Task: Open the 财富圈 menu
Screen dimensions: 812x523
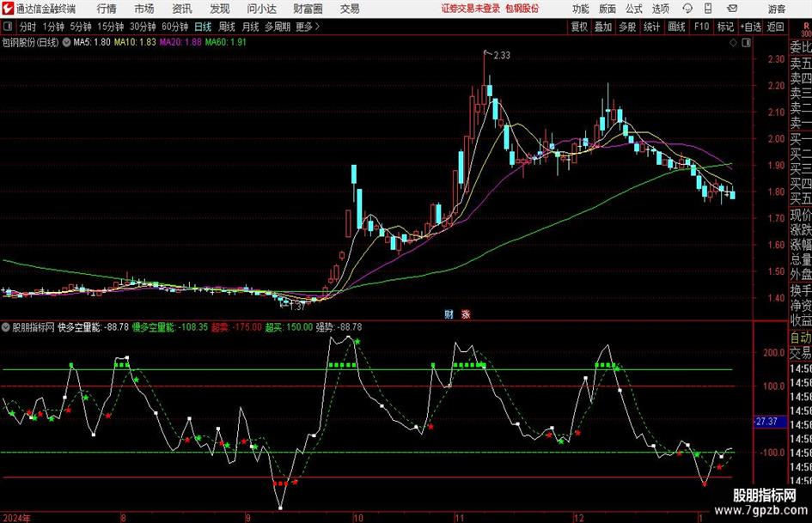Action: point(308,9)
